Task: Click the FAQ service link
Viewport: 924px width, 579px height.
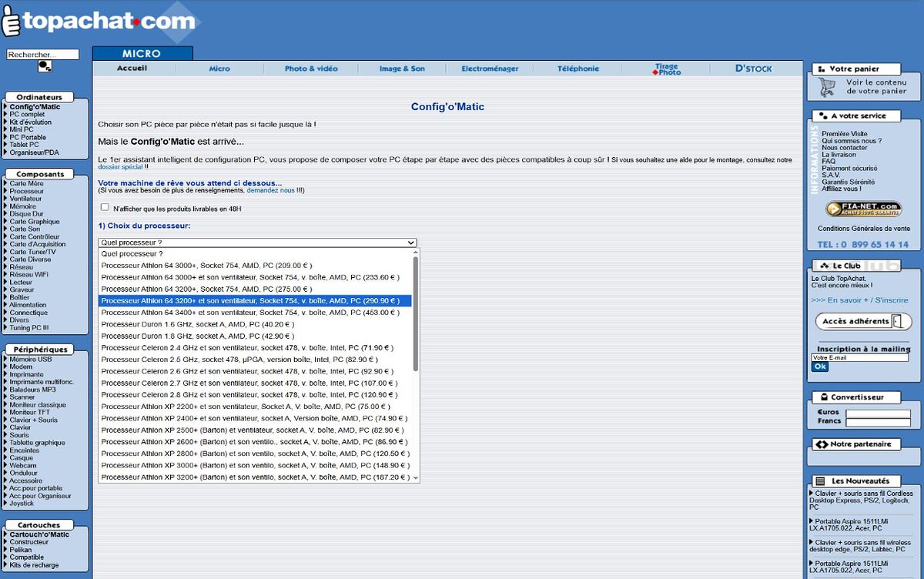Action: coord(829,162)
